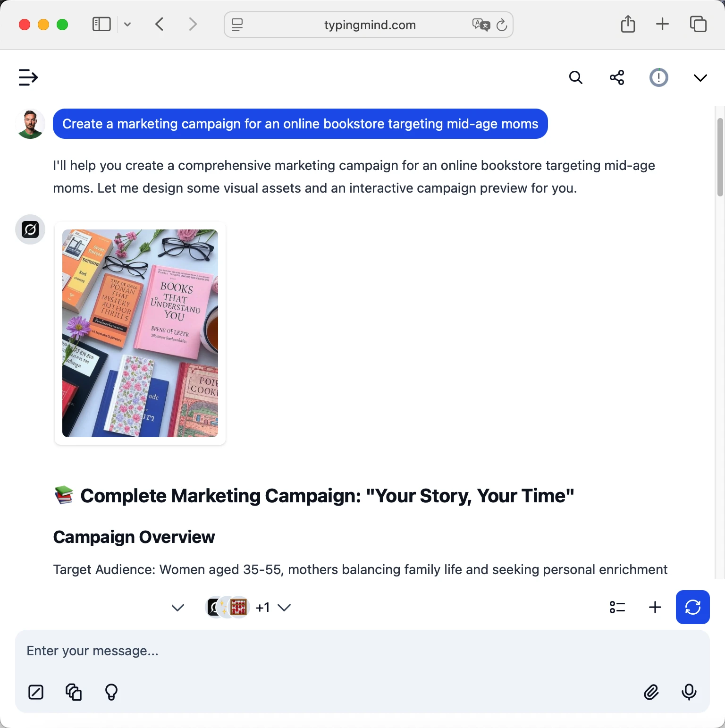Expand the +1 model selector dropdown
This screenshot has width=725, height=728.
click(x=285, y=608)
